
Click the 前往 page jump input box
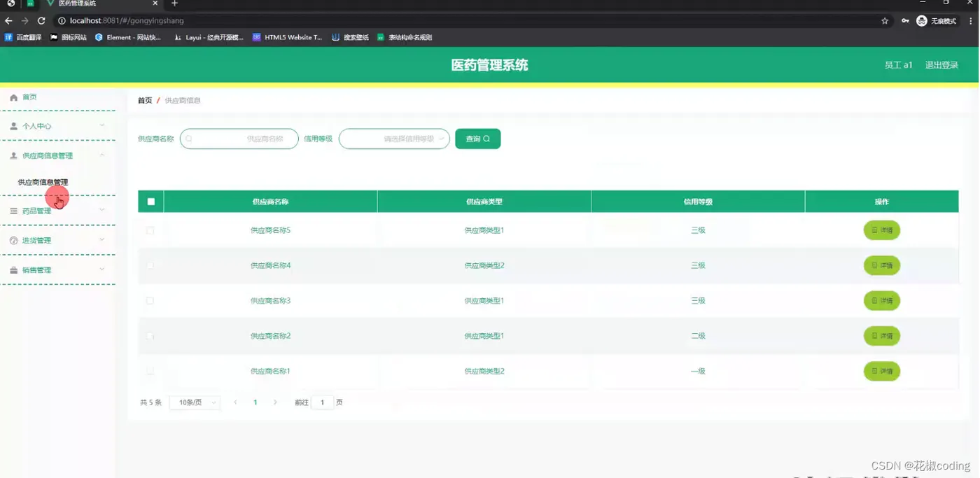coord(322,402)
